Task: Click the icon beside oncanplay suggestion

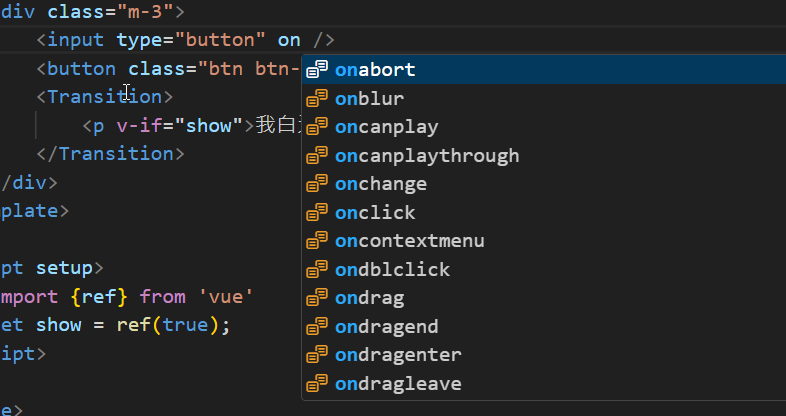Action: click(x=317, y=127)
